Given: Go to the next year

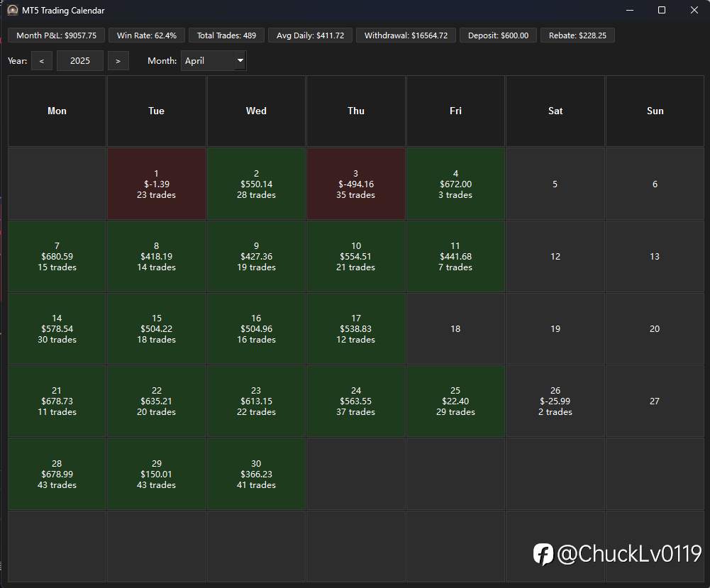Looking at the screenshot, I should [x=118, y=61].
